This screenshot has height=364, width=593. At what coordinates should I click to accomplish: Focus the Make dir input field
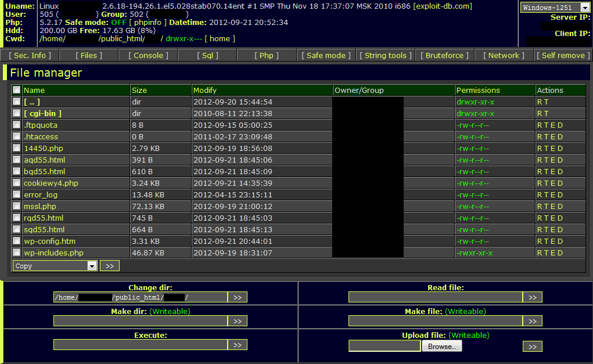(140, 321)
